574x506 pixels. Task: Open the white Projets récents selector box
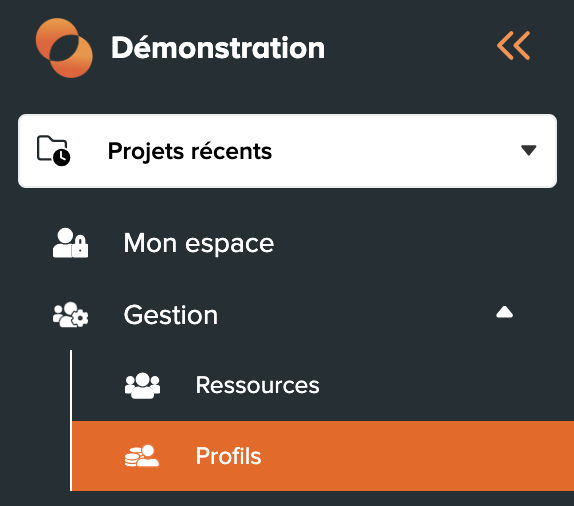pos(287,151)
